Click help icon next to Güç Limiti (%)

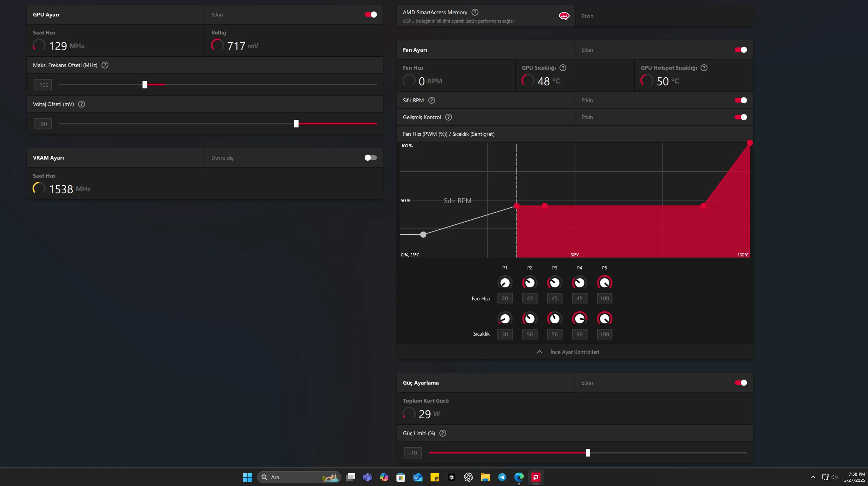point(443,433)
